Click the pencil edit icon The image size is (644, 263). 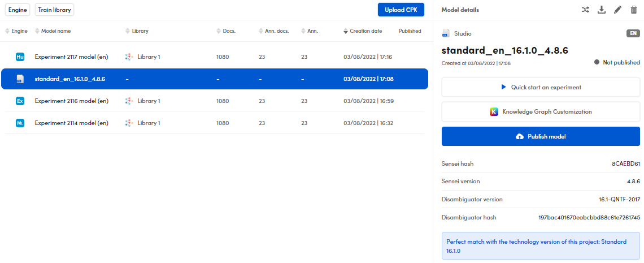(617, 10)
